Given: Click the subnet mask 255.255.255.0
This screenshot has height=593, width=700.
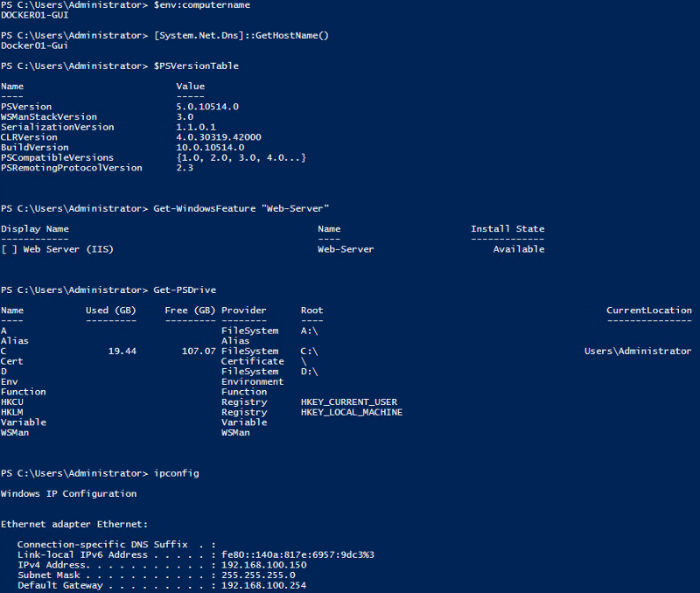Looking at the screenshot, I should click(258, 576).
